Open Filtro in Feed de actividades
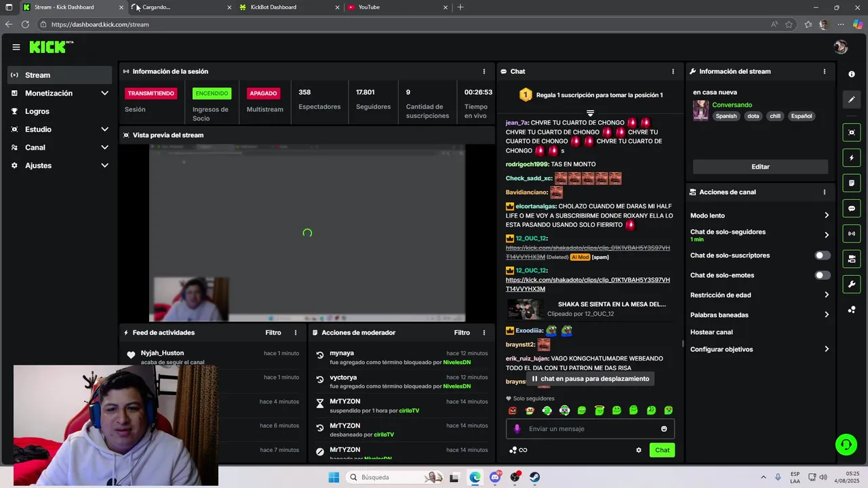868x488 pixels. coord(273,333)
